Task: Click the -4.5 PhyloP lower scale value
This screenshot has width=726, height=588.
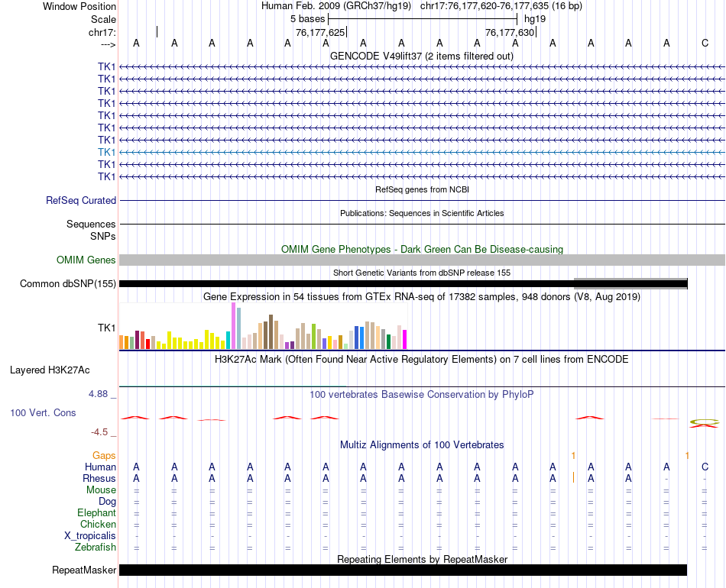Action: pos(99,432)
